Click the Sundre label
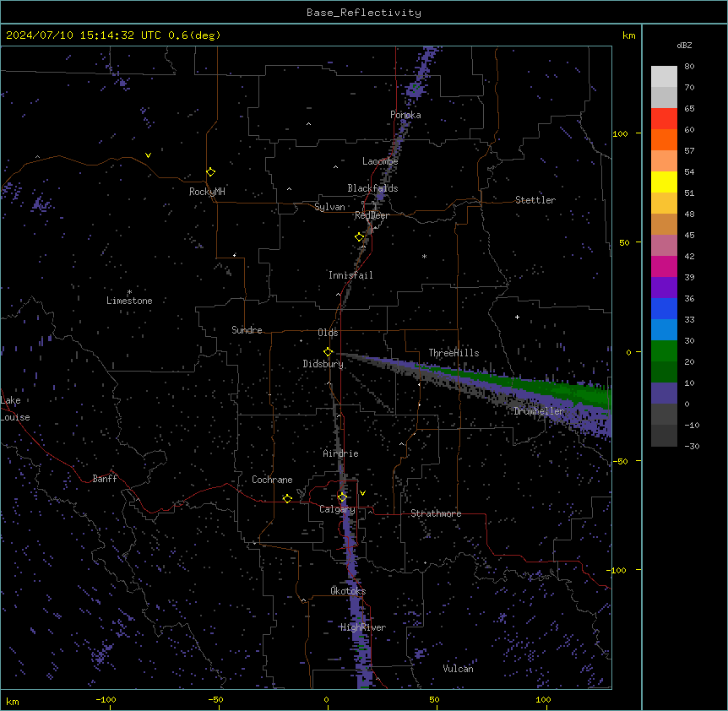Viewport: 728px width, 711px height. coord(247,330)
